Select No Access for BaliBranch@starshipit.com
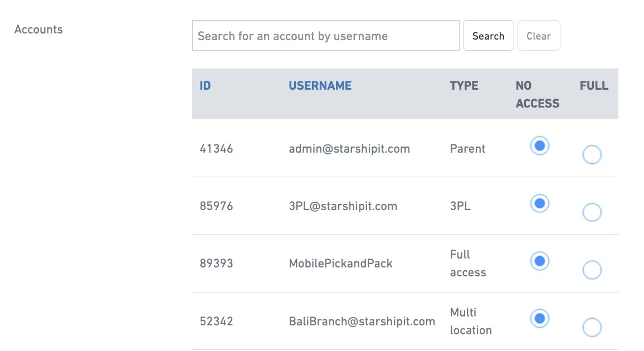The width and height of the screenshot is (644, 351). [x=539, y=319]
